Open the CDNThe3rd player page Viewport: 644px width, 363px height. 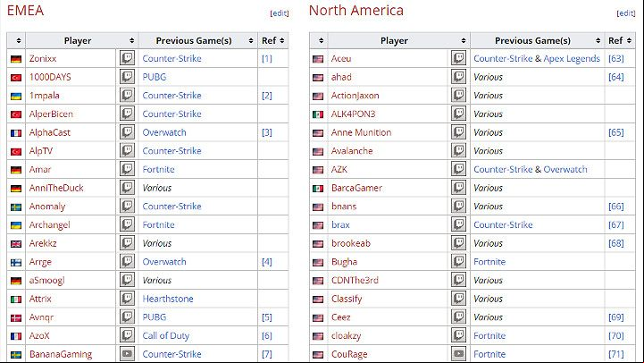[355, 280]
